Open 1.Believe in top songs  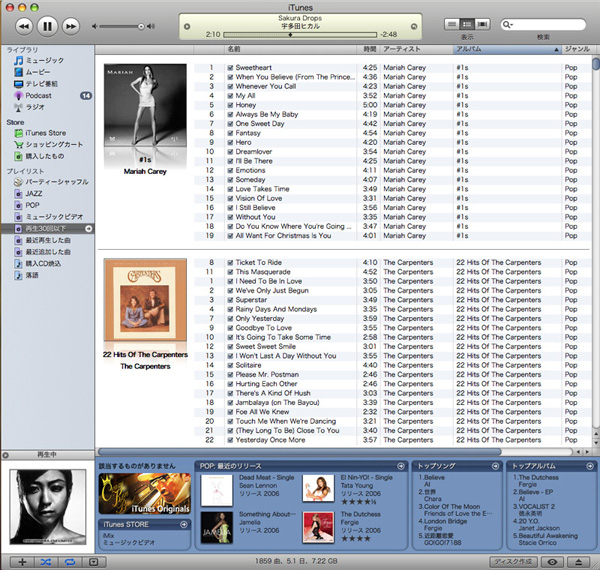pyautogui.click(x=432, y=477)
